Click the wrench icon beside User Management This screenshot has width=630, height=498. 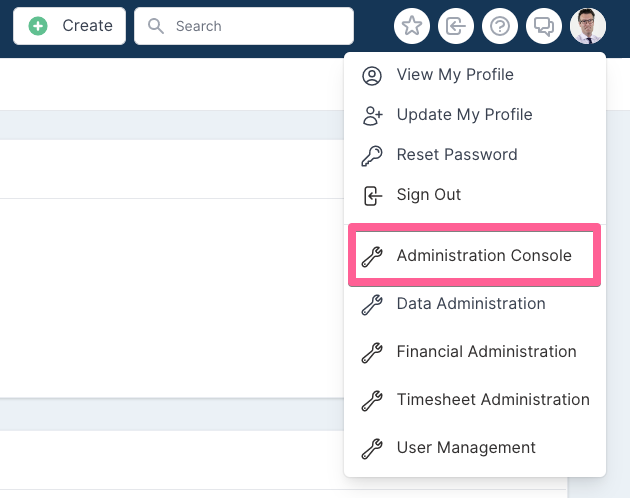372,449
